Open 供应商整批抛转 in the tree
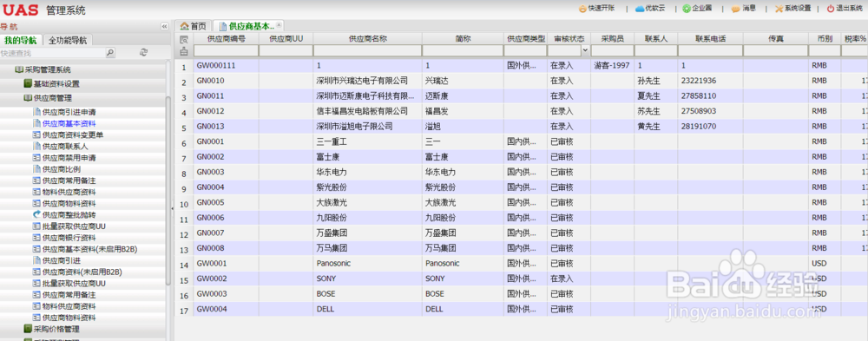The image size is (868, 341). [x=69, y=215]
